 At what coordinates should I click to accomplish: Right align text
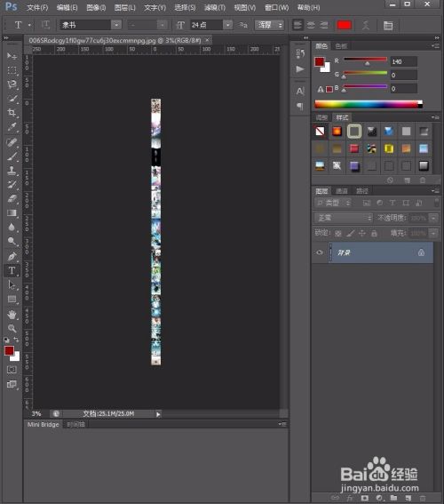pos(324,25)
